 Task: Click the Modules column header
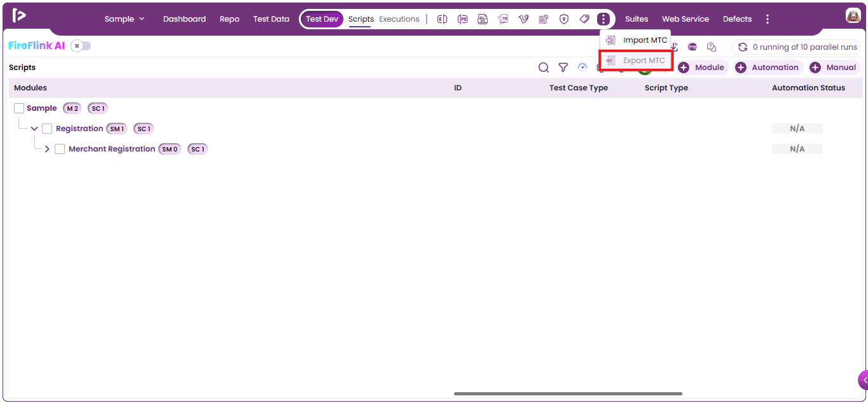click(31, 88)
